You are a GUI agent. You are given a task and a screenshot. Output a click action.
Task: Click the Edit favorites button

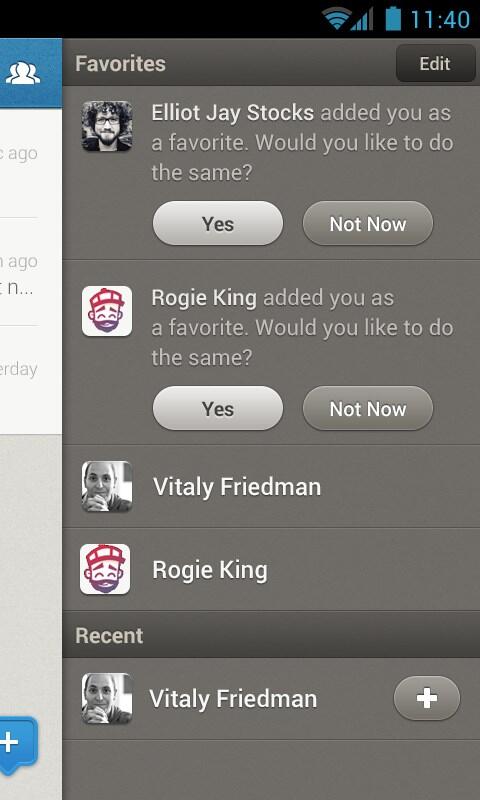tap(435, 63)
